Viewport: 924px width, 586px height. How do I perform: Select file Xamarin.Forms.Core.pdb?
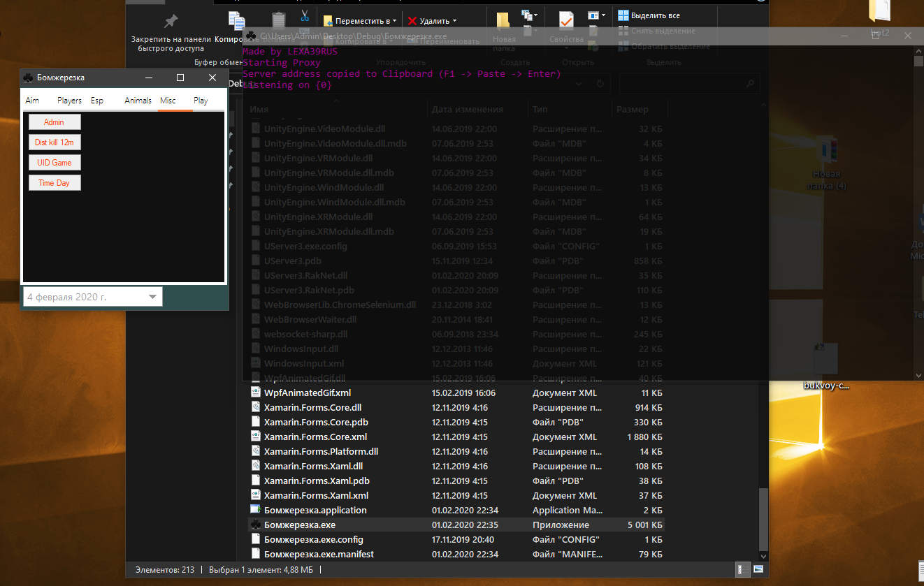click(316, 422)
